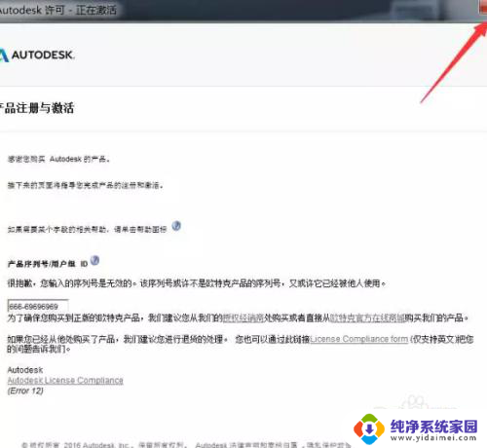The height and width of the screenshot is (448, 487).
Task: Open the 欧特克官方在线商城 link
Action: [367, 317]
